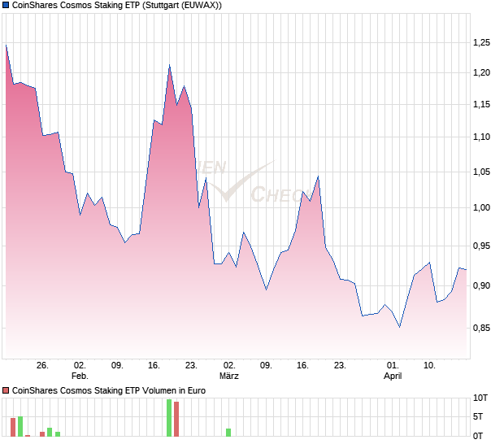Click the tall red volume bar beside tallest green

[x=176, y=420]
